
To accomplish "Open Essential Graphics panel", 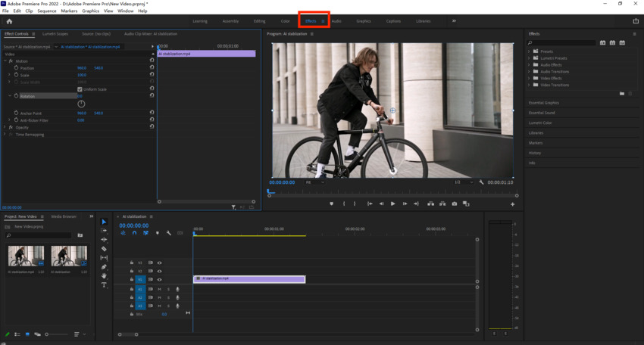I will pos(544,103).
